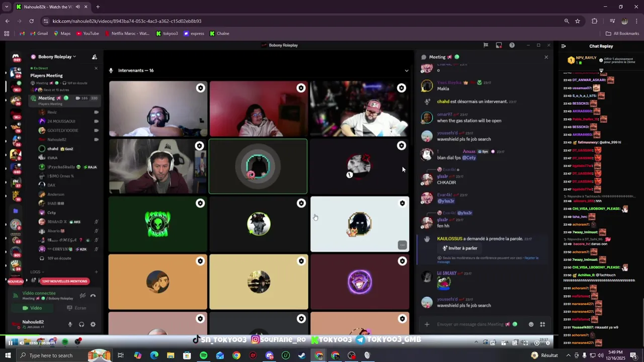Pause the video with the player pause button
Viewport: 644px width, 362px height.
(x=10, y=343)
